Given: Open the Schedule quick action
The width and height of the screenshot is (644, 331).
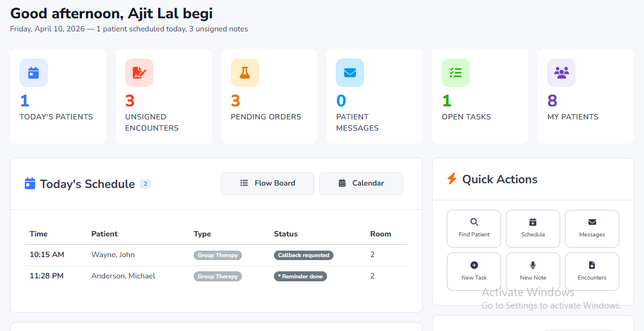Looking at the screenshot, I should coord(533,228).
